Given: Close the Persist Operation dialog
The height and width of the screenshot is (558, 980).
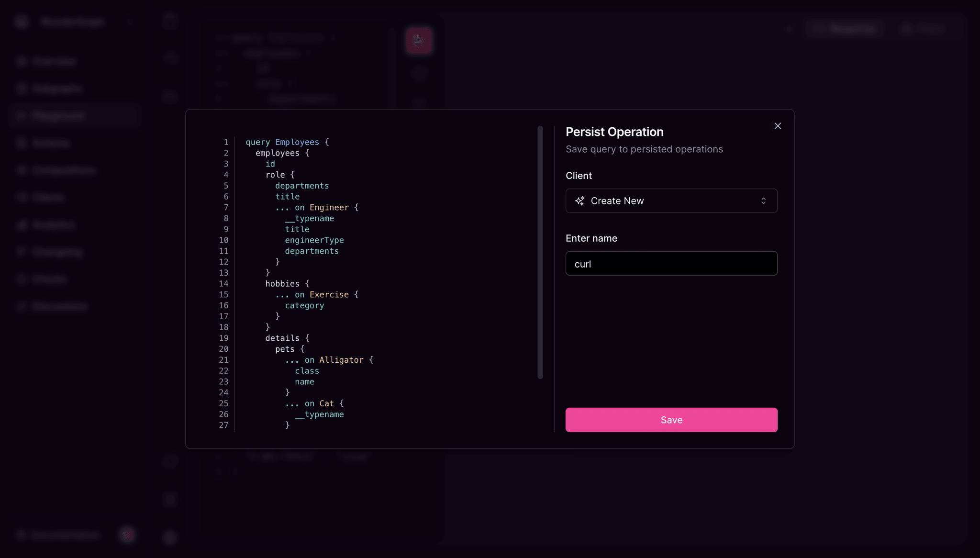Looking at the screenshot, I should click(x=778, y=126).
